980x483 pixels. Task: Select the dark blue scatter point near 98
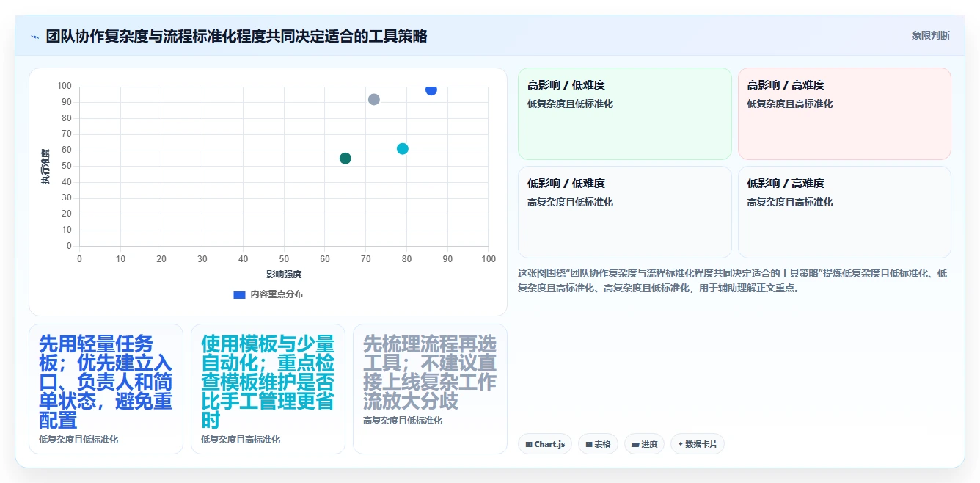coord(431,90)
